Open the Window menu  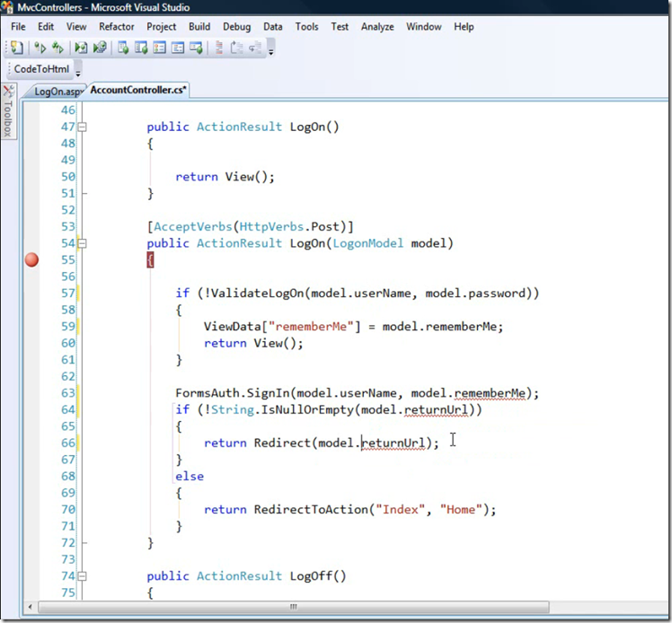pos(424,27)
